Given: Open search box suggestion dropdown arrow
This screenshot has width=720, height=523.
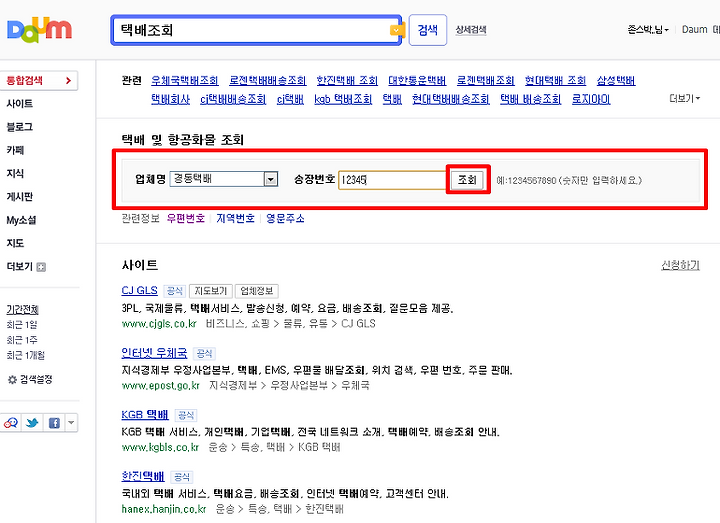Looking at the screenshot, I should [x=396, y=30].
